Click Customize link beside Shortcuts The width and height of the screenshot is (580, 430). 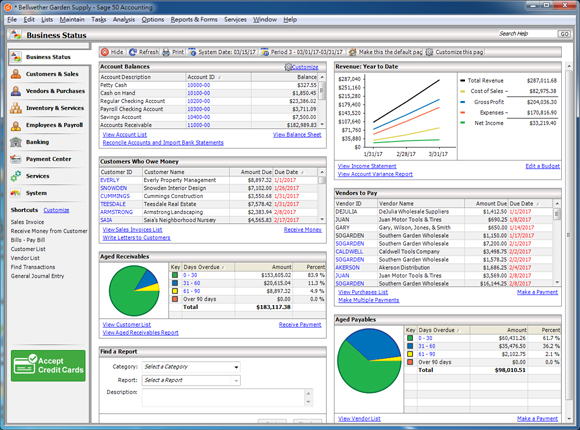56,210
